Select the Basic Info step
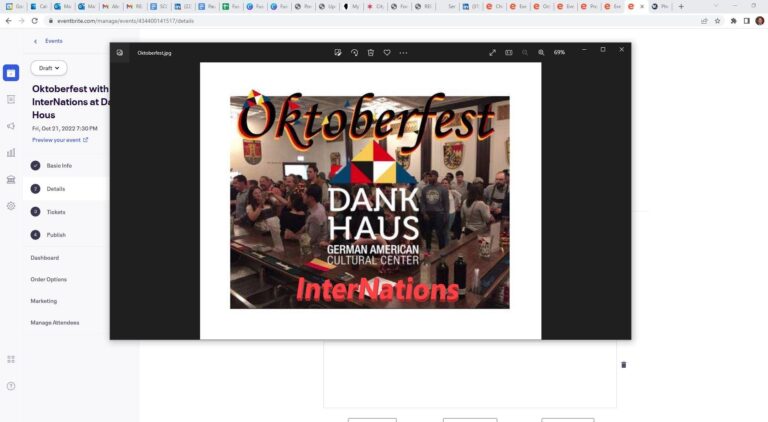Viewport: 768px width, 422px height. pos(59,165)
